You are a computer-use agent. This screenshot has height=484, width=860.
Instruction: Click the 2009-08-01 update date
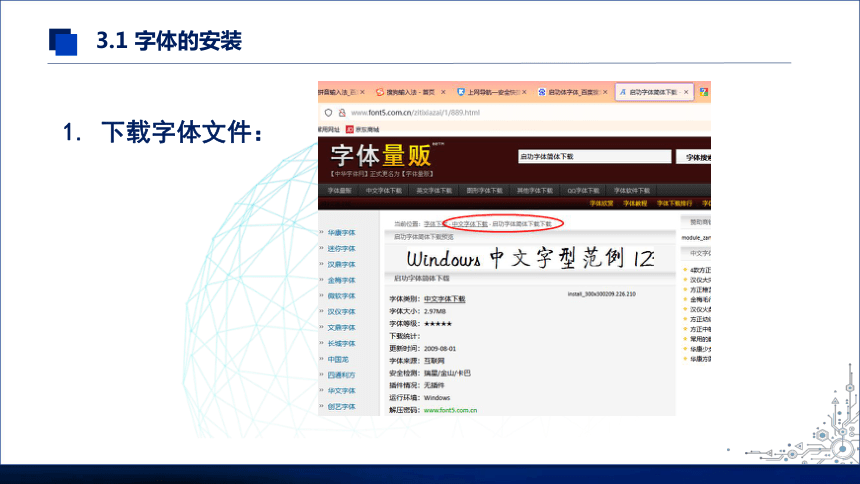click(440, 348)
